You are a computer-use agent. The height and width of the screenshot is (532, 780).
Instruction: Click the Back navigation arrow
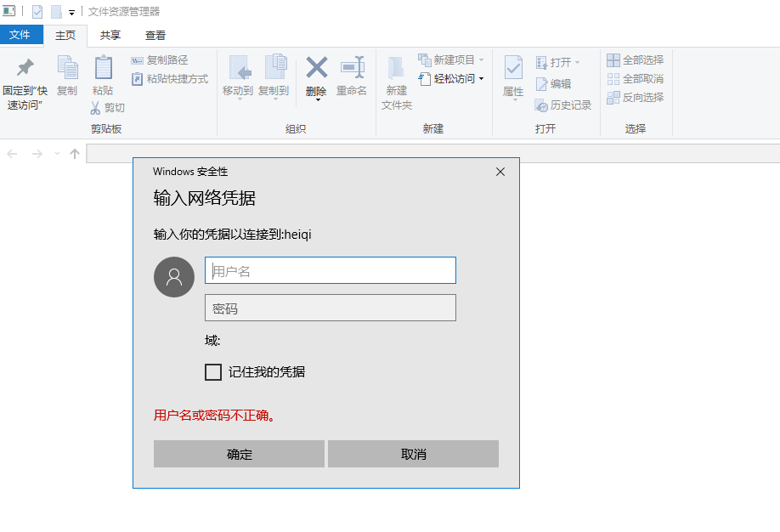click(13, 154)
